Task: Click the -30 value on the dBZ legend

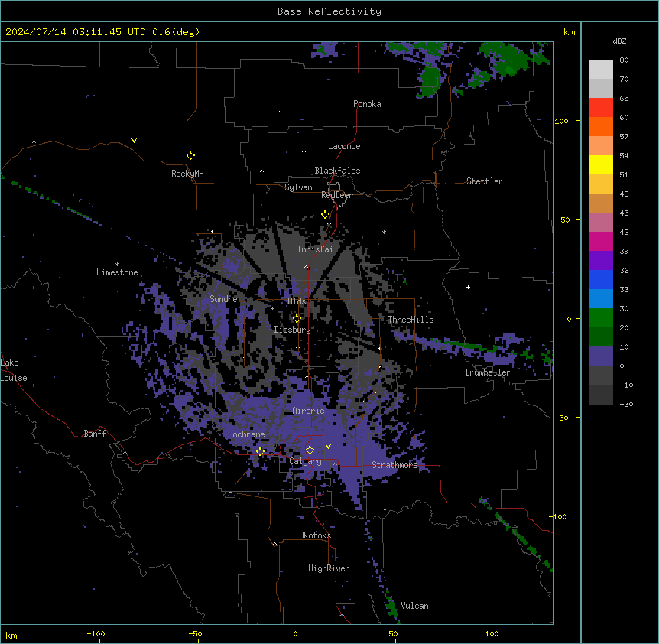Action: [626, 404]
